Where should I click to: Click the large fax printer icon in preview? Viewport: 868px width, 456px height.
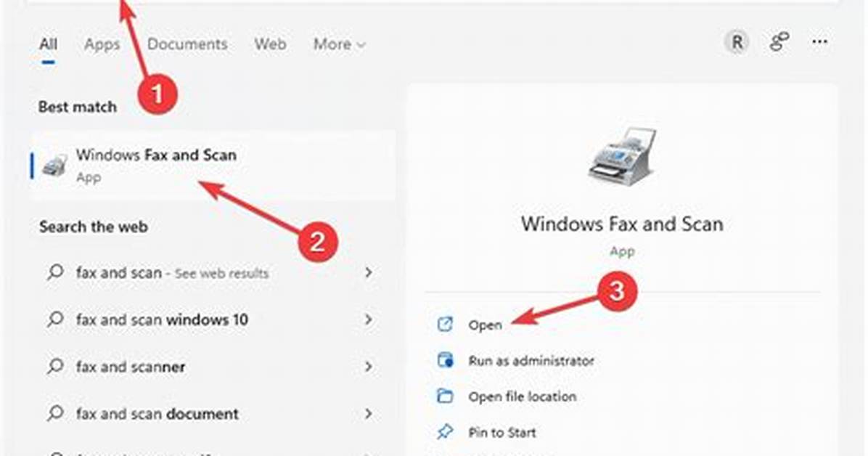click(622, 155)
